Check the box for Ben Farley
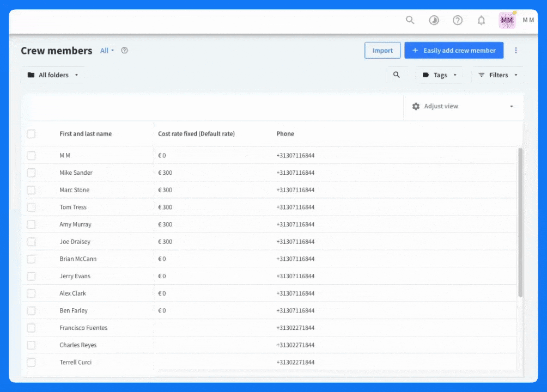The height and width of the screenshot is (392, 547). [x=31, y=310]
